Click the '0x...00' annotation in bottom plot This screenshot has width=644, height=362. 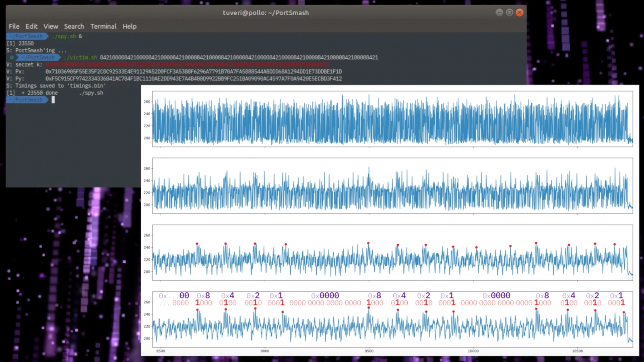174,296
